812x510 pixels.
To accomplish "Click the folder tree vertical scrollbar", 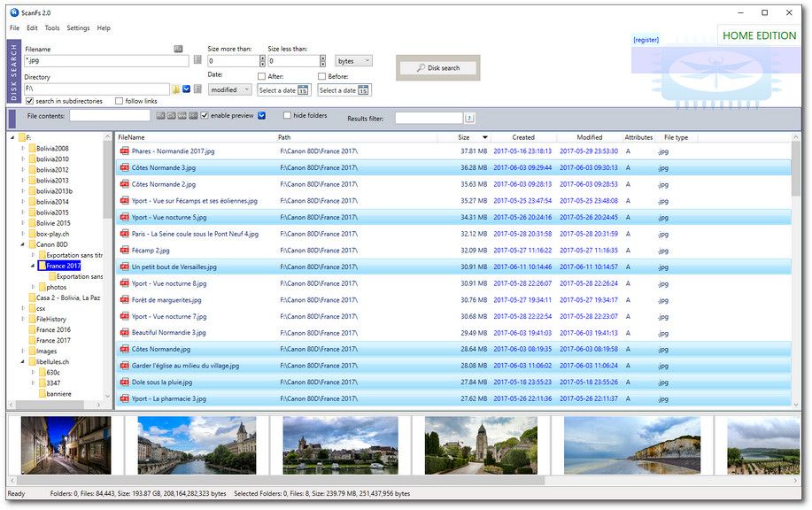I will coord(107,267).
